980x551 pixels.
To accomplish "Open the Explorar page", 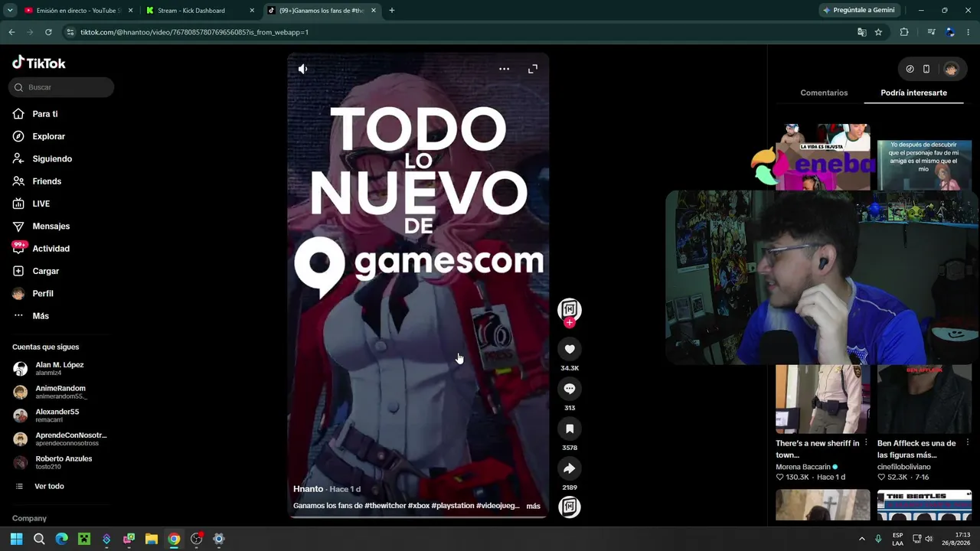I will (39, 136).
